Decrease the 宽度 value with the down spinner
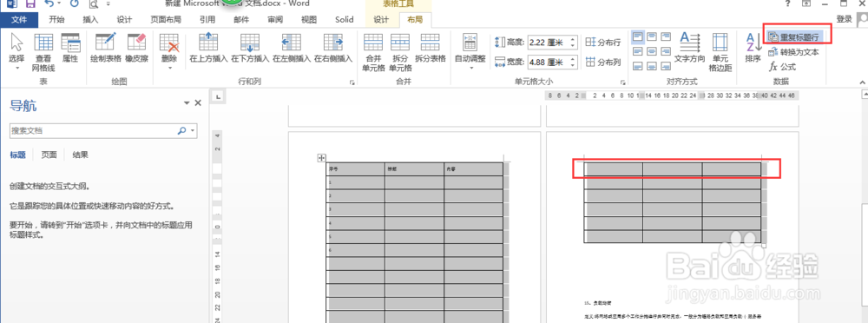Viewport: 868px width, 323px height. point(572,65)
